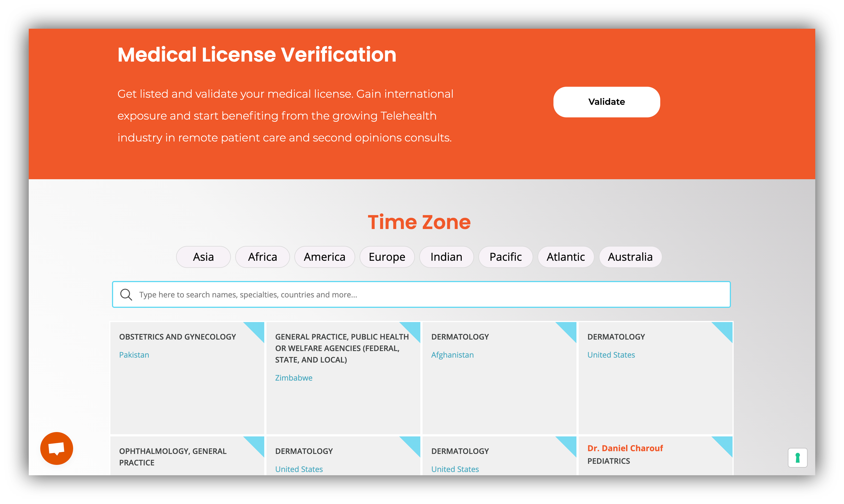Click the Medical License Verification heading
This screenshot has width=844, height=504.
click(257, 54)
